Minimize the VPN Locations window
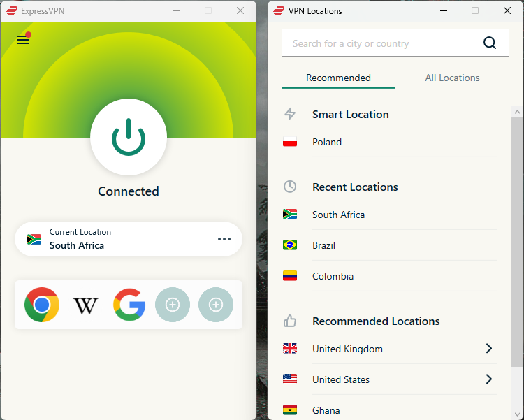 (444, 10)
